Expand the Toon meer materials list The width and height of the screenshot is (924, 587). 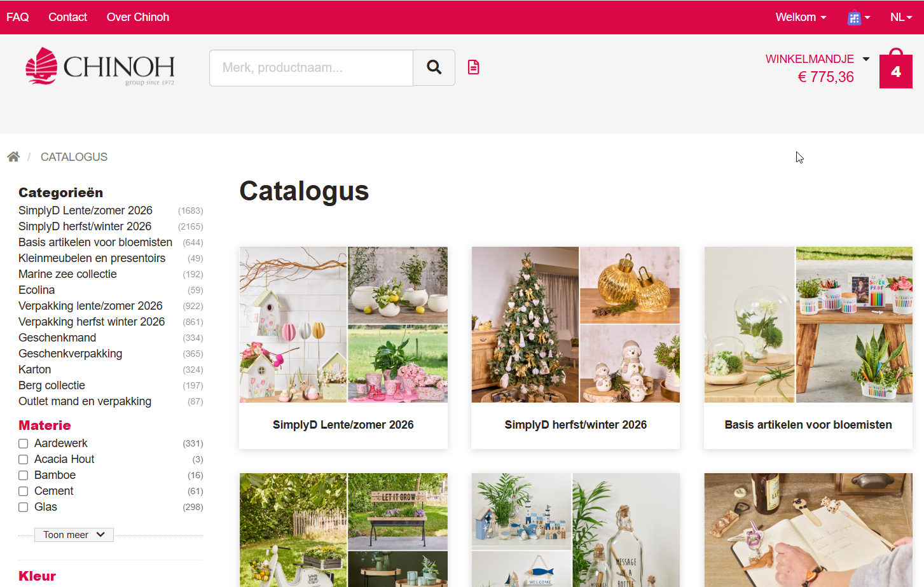tap(74, 534)
